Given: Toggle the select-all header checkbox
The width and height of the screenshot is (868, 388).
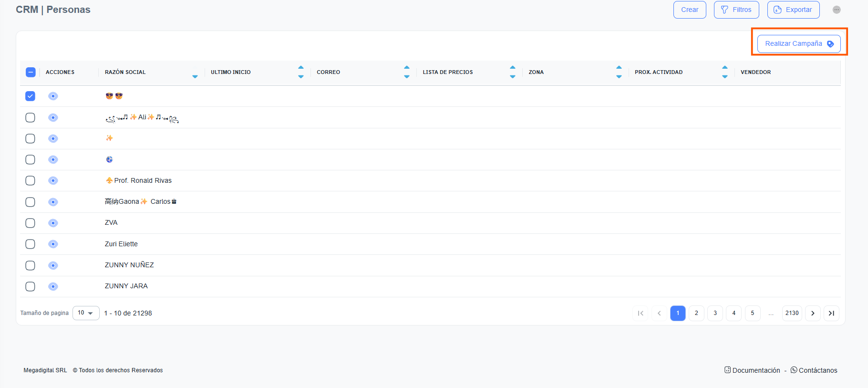Looking at the screenshot, I should pos(30,72).
